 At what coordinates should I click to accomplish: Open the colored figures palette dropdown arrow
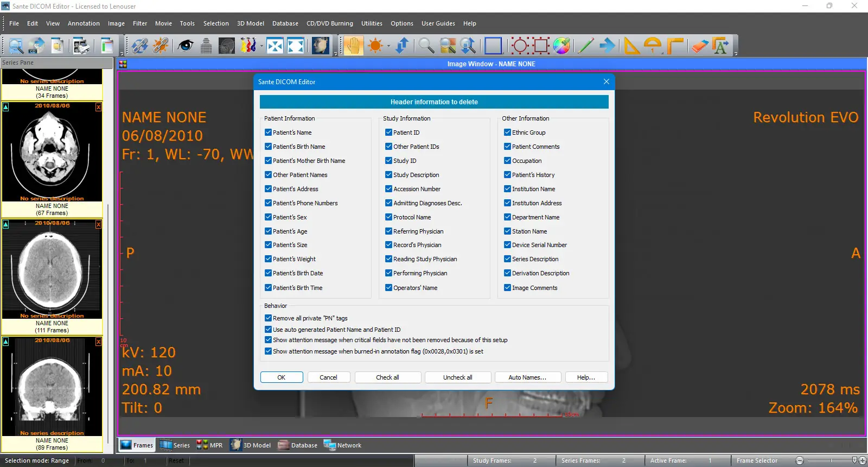[x=261, y=46]
